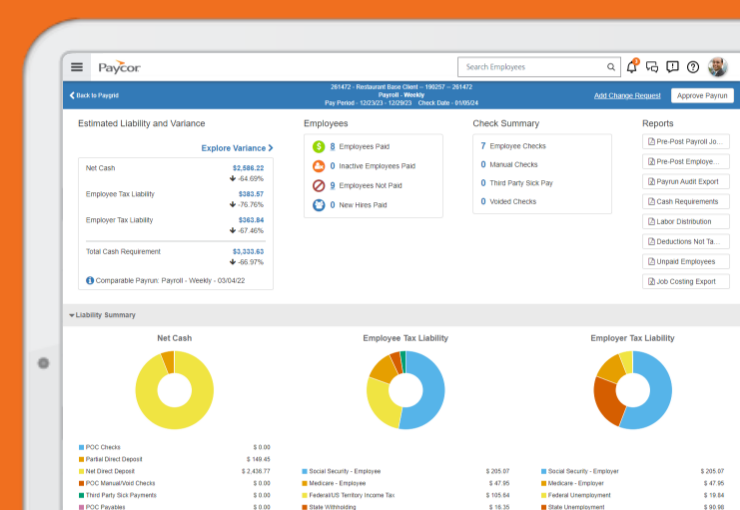
Task: Click the Social Security - Employee legend swatch
Action: 304,471
